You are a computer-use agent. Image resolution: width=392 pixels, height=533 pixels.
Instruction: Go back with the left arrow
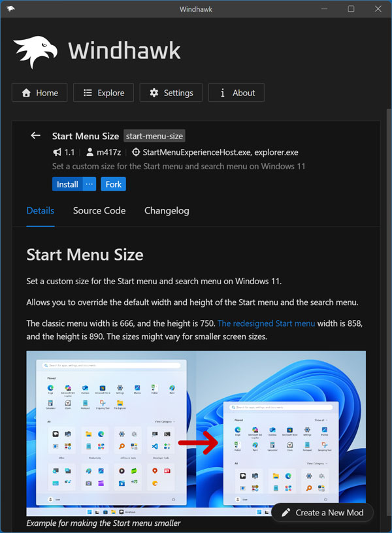point(36,136)
